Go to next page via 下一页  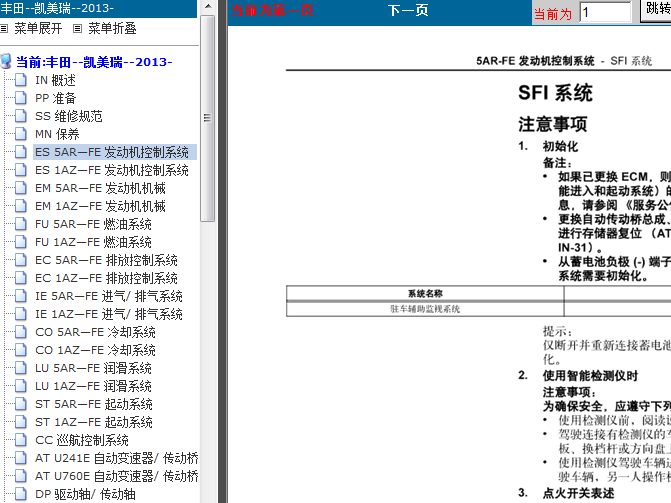coord(408,10)
